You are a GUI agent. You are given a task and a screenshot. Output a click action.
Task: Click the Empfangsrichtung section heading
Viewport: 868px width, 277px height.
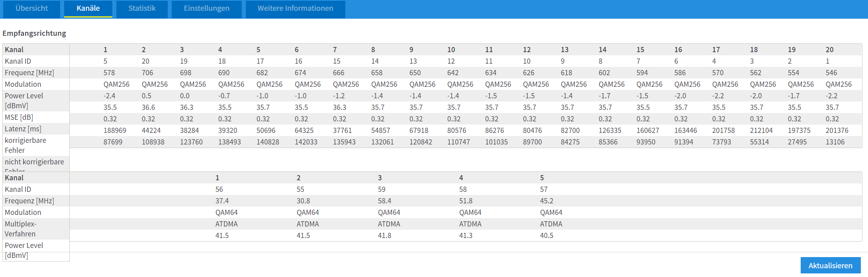pos(34,33)
